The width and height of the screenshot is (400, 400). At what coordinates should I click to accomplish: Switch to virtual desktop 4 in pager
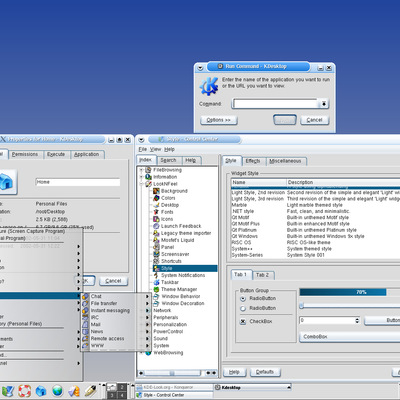tap(122, 395)
